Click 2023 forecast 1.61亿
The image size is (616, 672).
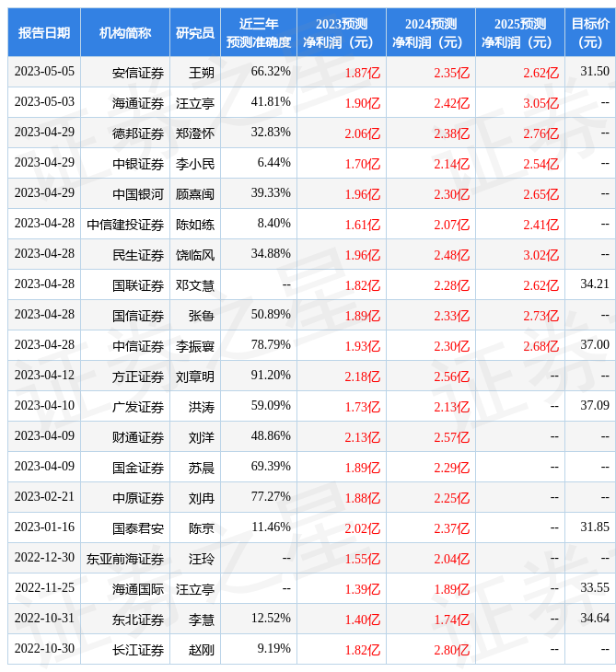pos(363,225)
